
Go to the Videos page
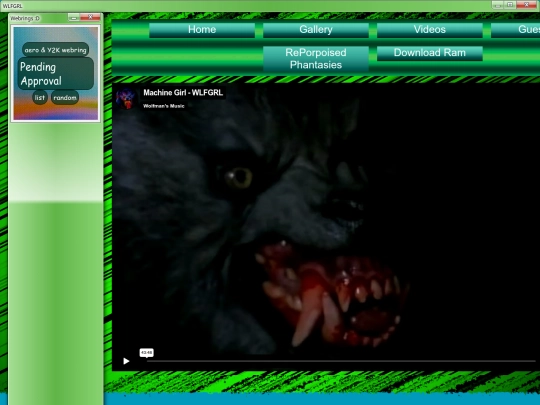coord(429,30)
